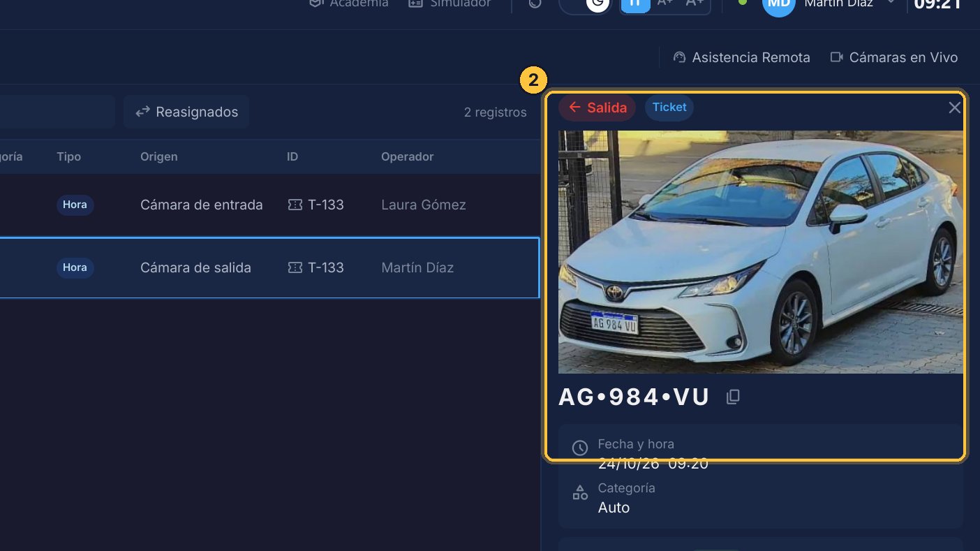Open the Martín Díaz user menu in the header

(828, 4)
